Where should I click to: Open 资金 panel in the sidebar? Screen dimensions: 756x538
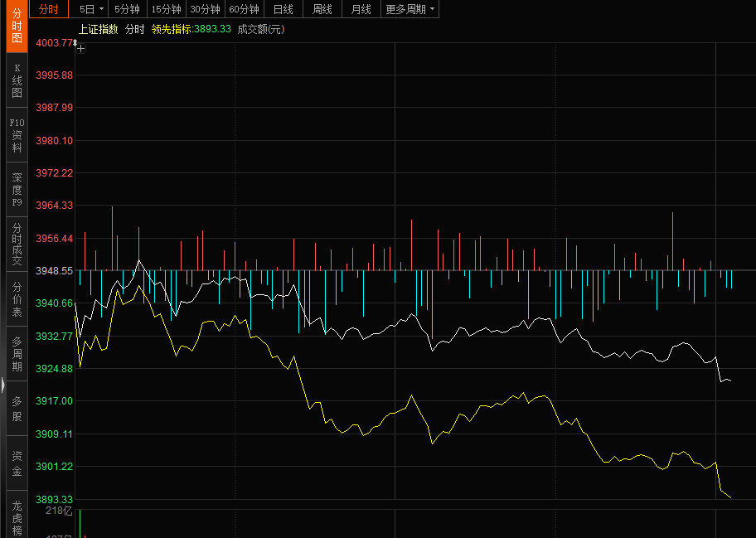click(x=17, y=463)
